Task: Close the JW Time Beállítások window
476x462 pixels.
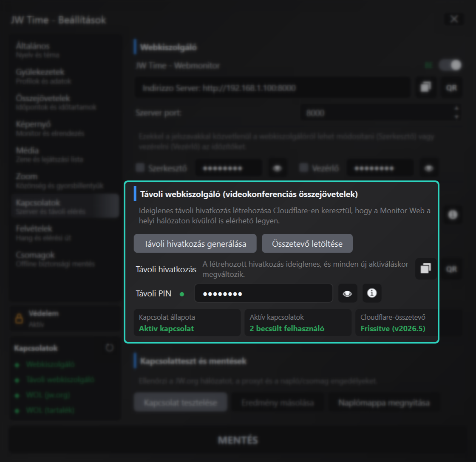Action: pyautogui.click(x=454, y=19)
